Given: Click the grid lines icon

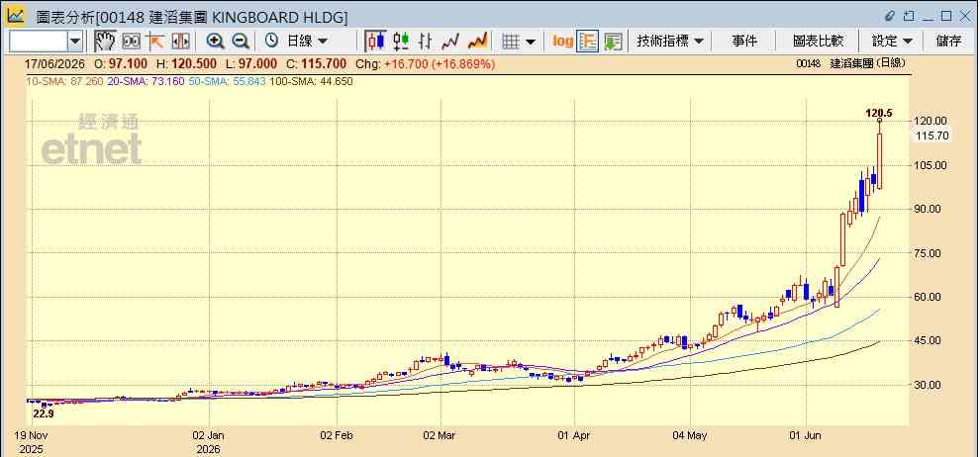Looking at the screenshot, I should (x=511, y=42).
